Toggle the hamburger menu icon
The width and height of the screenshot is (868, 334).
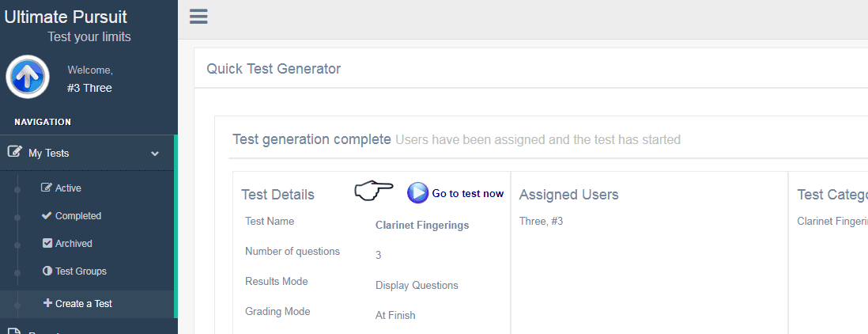point(198,17)
